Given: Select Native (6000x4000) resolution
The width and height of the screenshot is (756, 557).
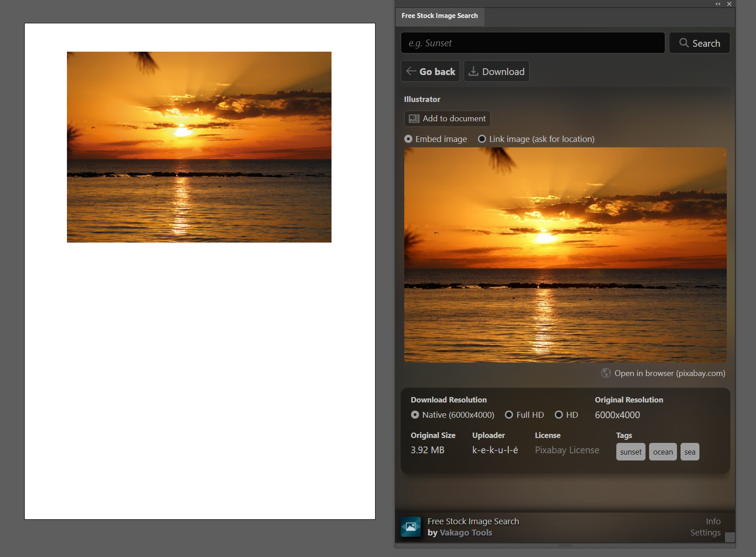Looking at the screenshot, I should pyautogui.click(x=415, y=415).
